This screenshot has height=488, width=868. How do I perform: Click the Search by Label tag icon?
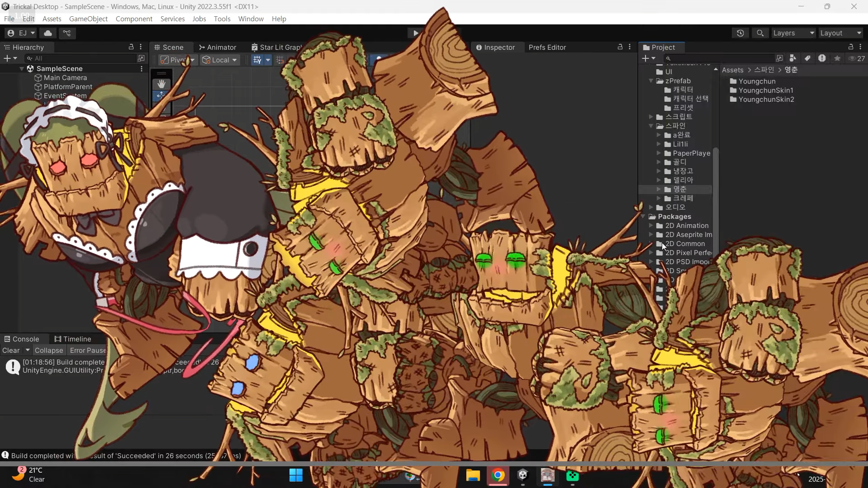click(807, 58)
